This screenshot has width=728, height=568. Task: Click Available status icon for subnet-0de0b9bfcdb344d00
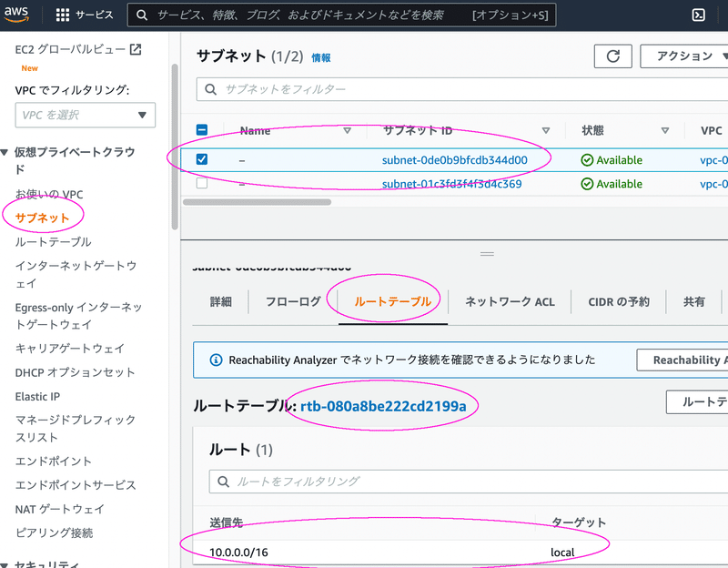587,160
